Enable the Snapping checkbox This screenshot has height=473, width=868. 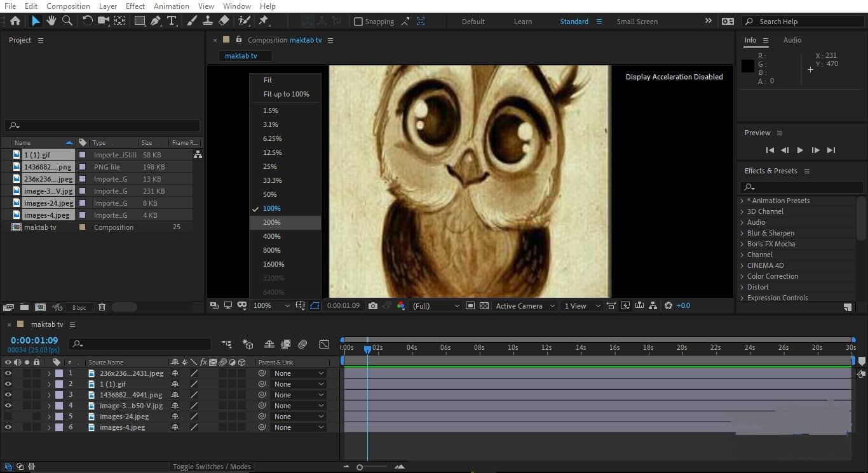358,22
